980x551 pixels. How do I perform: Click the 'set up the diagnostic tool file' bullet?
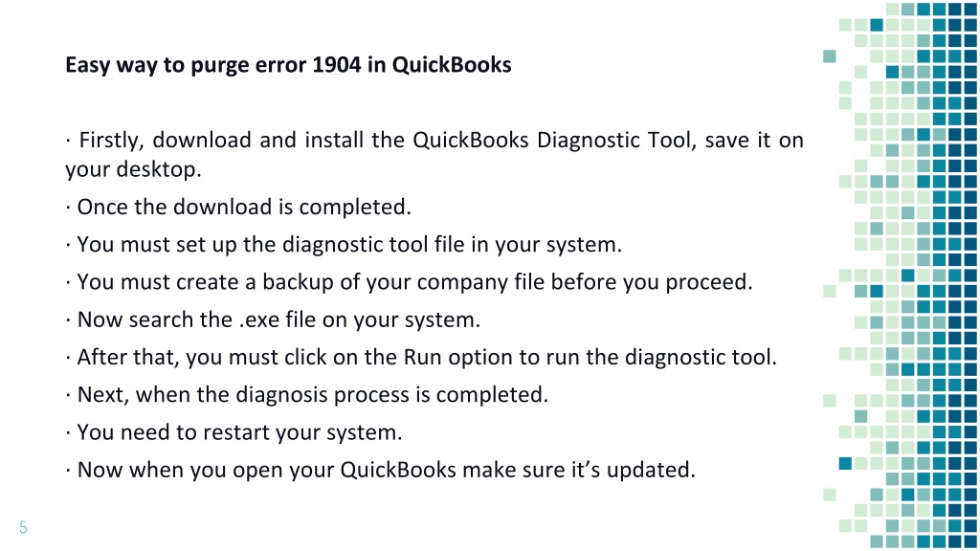click(344, 244)
